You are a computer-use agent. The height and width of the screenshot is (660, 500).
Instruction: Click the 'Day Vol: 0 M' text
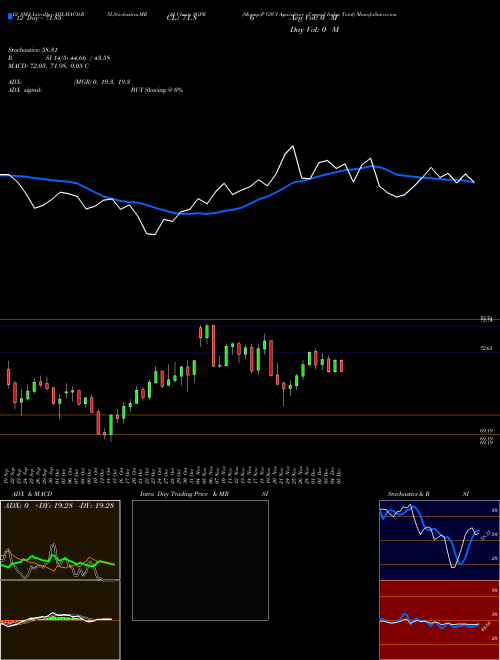coord(314,30)
